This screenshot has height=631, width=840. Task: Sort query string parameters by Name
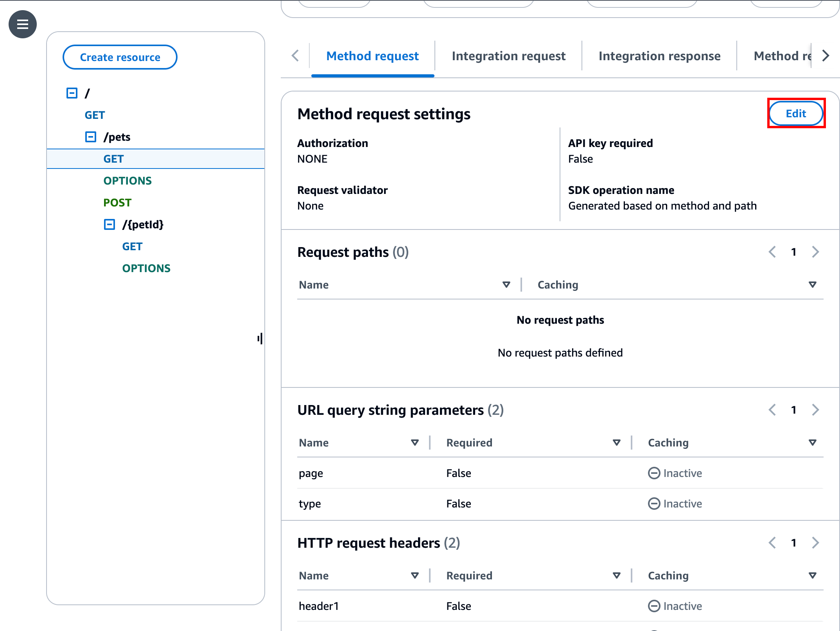click(415, 442)
